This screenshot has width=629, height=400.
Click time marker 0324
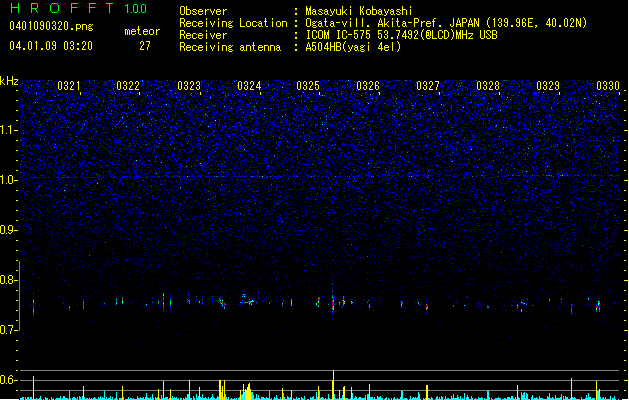click(x=249, y=85)
